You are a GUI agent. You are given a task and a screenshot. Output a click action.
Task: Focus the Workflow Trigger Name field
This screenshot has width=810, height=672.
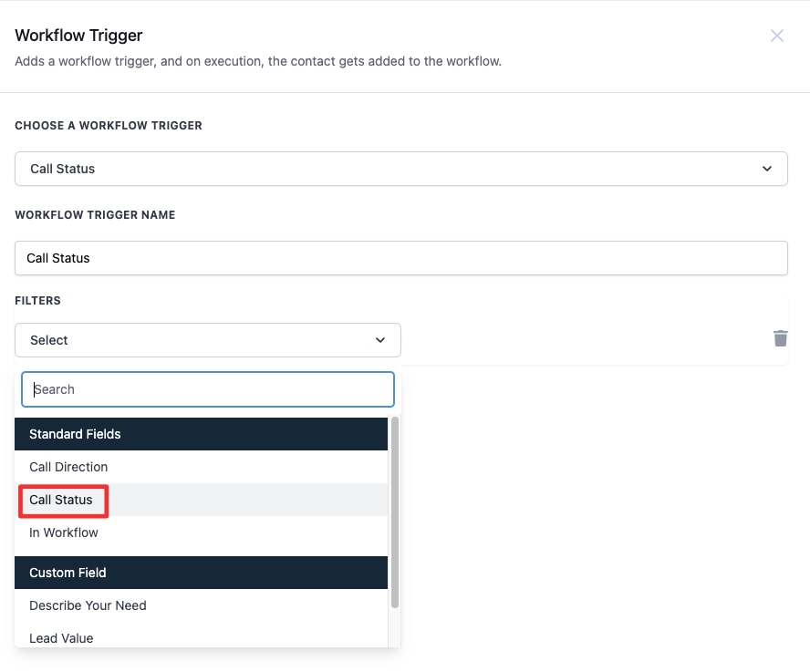point(400,258)
